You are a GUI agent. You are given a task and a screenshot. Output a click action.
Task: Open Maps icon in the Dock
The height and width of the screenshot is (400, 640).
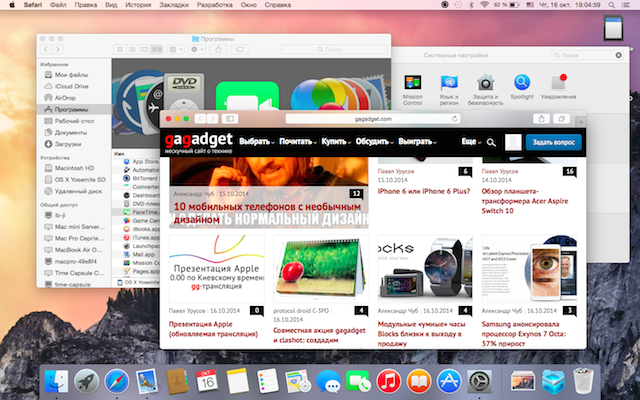click(298, 382)
